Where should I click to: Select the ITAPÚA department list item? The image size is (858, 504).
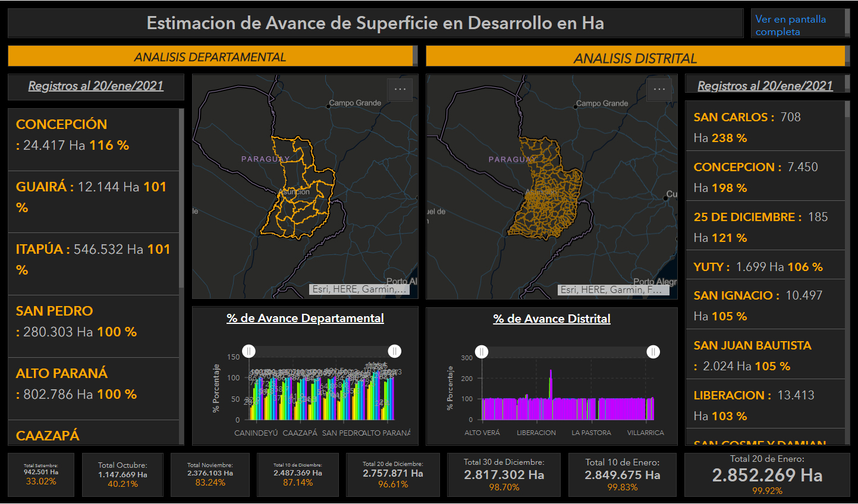point(93,259)
